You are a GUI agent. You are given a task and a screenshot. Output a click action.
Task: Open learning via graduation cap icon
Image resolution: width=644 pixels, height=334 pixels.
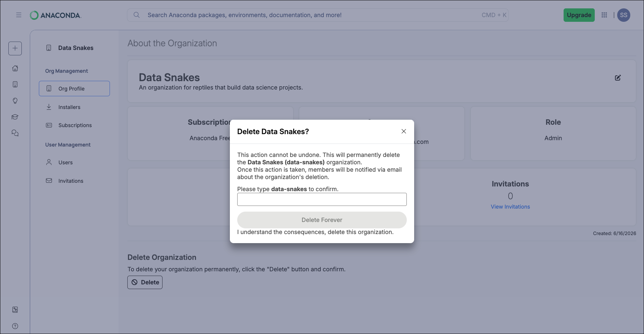tap(15, 117)
